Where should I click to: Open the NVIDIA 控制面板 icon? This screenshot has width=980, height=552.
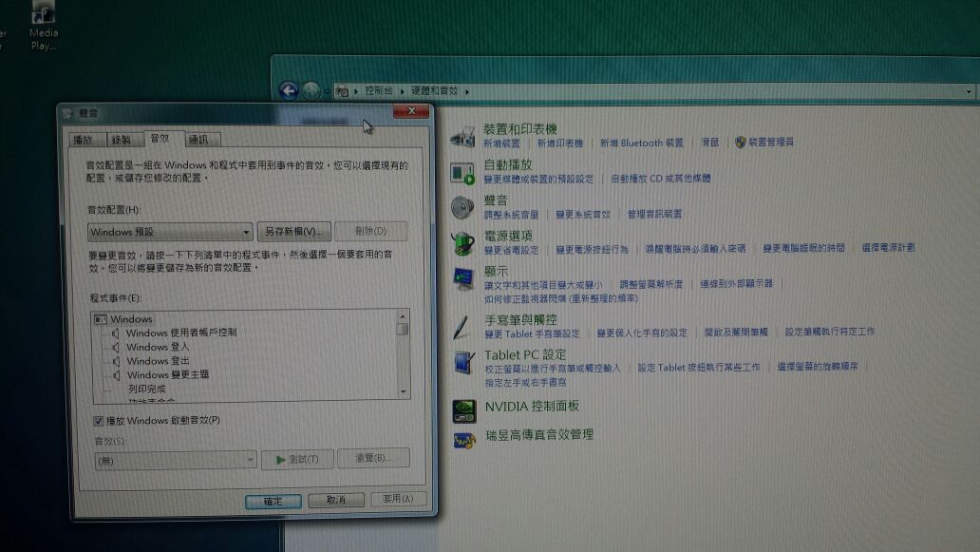[464, 410]
